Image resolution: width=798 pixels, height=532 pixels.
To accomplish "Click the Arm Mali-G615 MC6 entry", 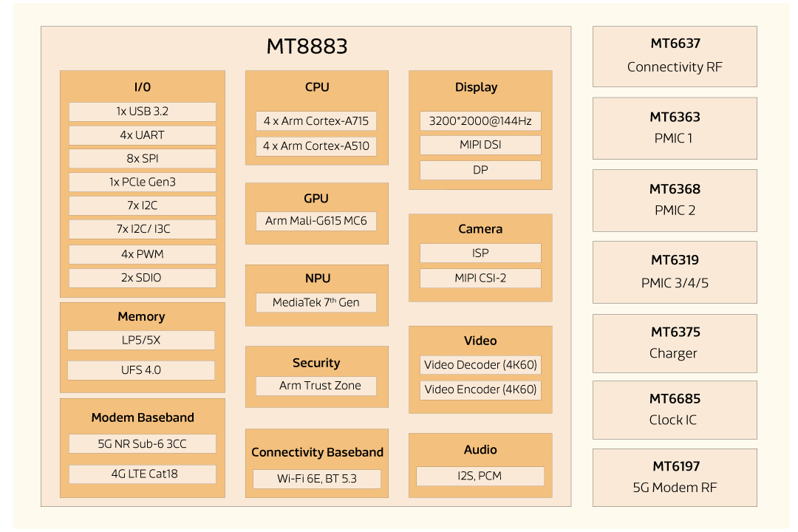I will pos(316,221).
